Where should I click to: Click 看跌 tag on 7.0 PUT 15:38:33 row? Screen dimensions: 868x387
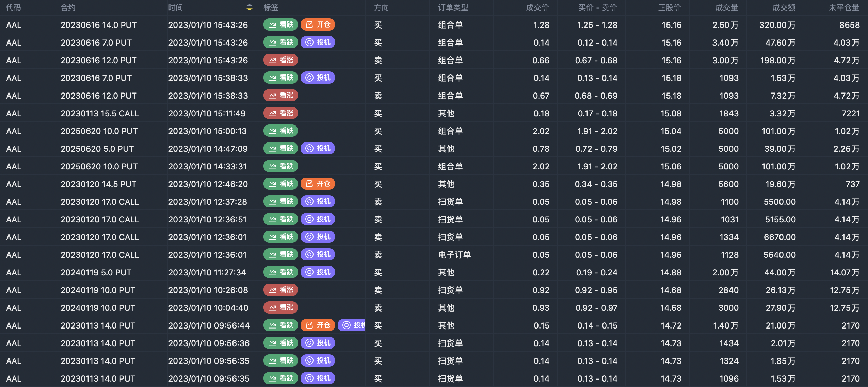pyautogui.click(x=281, y=78)
